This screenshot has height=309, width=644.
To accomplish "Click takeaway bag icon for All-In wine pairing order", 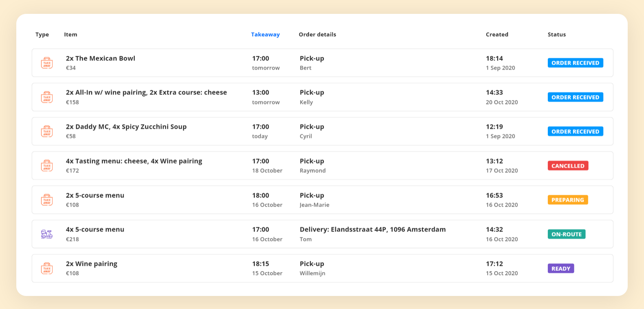I will tap(47, 97).
